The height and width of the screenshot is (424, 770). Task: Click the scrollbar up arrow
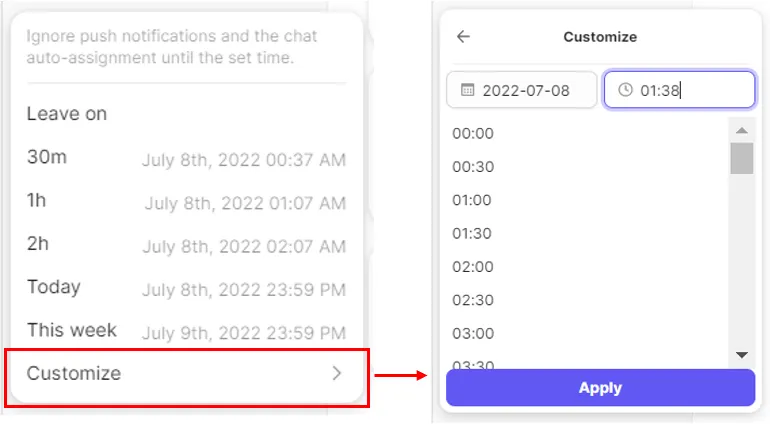[741, 130]
